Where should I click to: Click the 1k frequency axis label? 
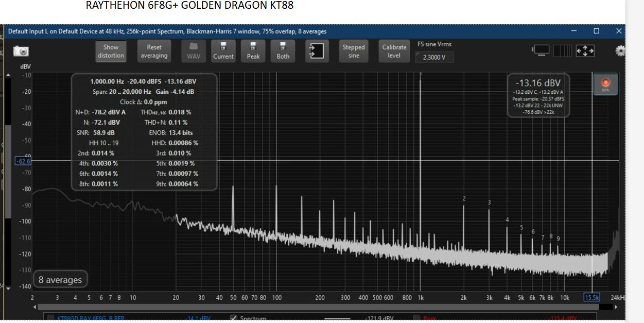point(421,298)
